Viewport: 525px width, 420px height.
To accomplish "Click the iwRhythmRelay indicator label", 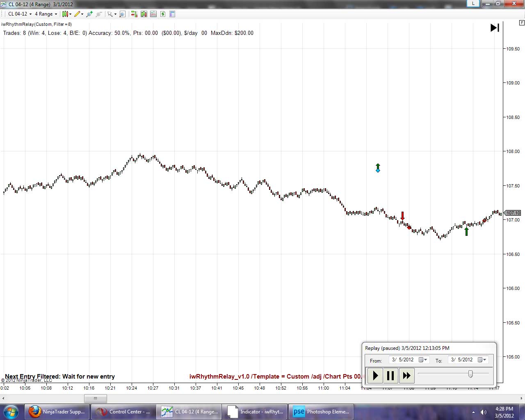I will coord(37,24).
